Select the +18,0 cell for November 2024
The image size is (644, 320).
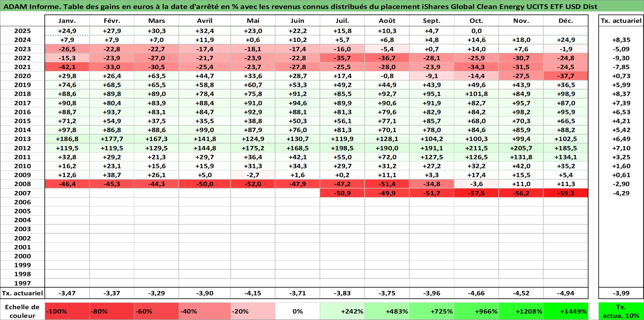[x=521, y=40]
